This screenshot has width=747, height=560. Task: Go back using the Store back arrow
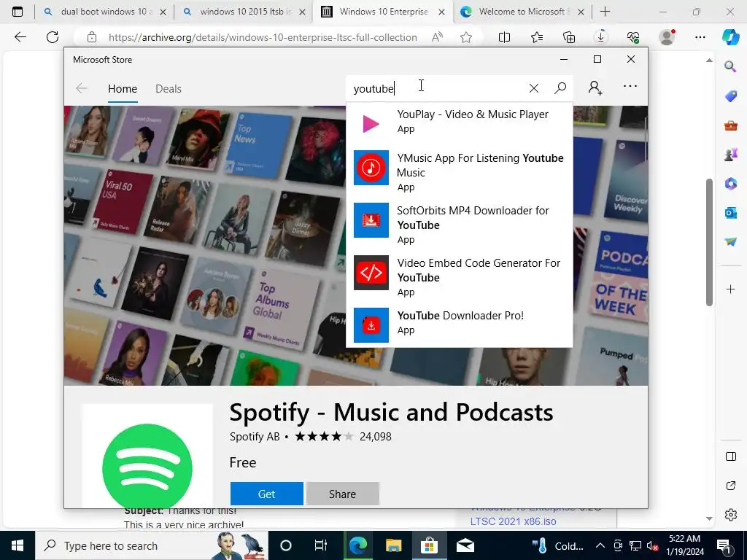pyautogui.click(x=82, y=88)
